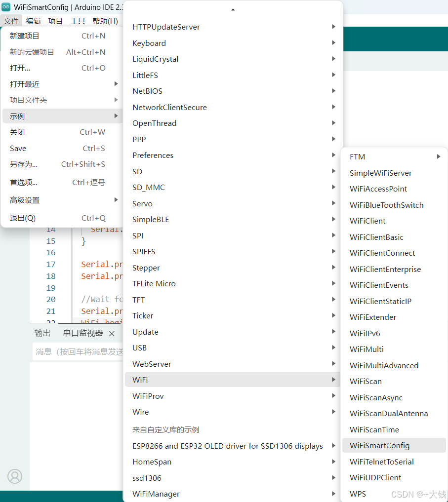Click Save in the file menu
The height and width of the screenshot is (502, 448).
coord(63,148)
